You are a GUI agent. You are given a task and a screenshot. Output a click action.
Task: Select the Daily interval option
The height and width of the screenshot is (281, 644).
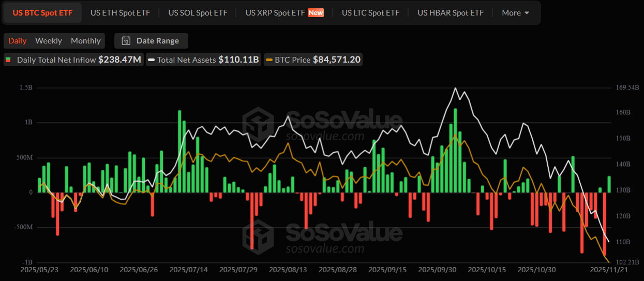18,41
